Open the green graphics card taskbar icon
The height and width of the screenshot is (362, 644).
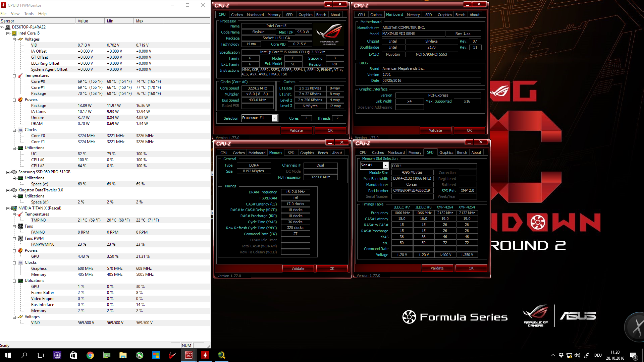click(x=106, y=355)
